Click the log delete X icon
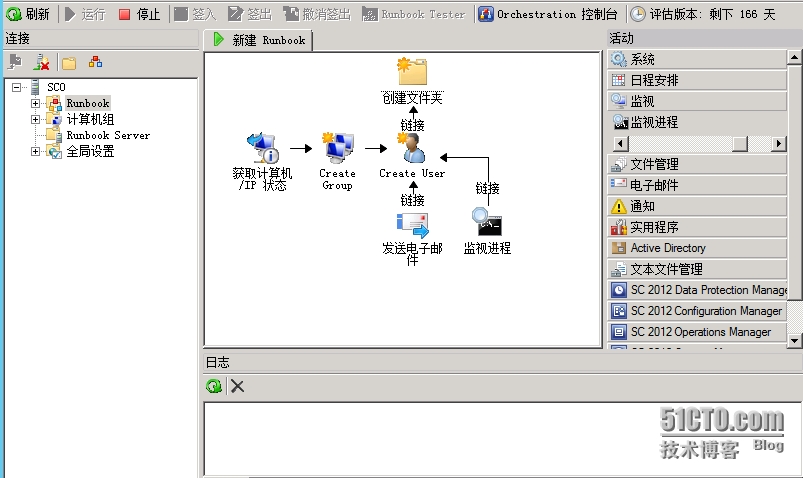 click(x=237, y=386)
